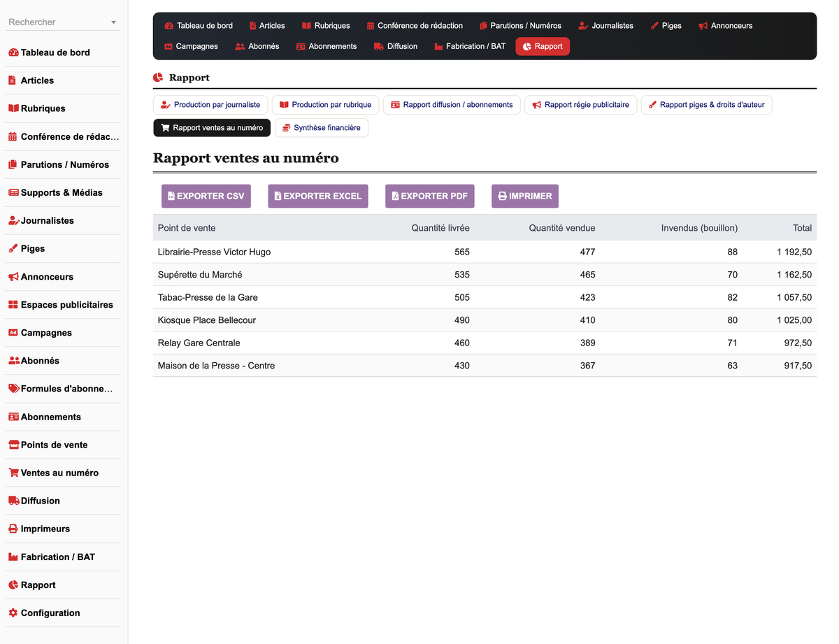Go to Rubriques in top navigation
839x644 pixels.
pyautogui.click(x=326, y=26)
